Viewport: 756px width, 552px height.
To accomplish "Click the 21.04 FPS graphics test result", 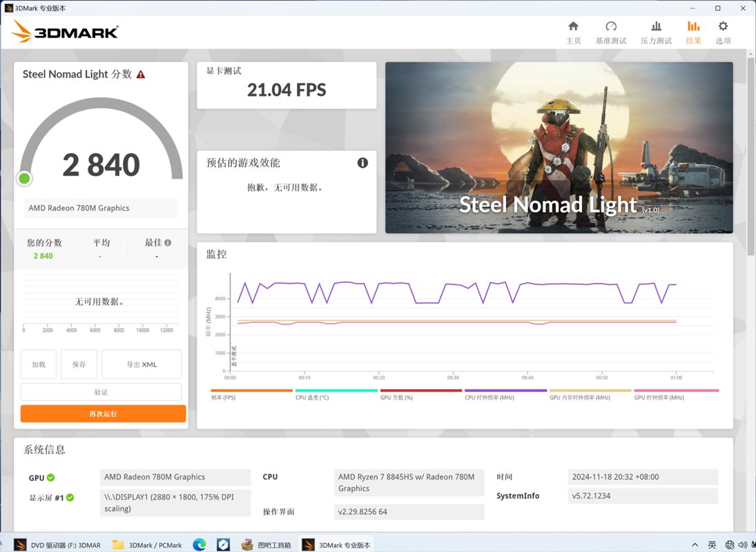I will coord(287,90).
